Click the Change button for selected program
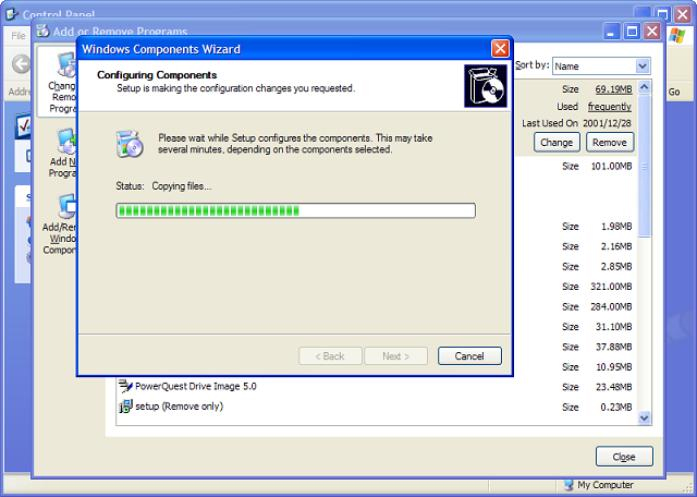Image resolution: width=697 pixels, height=497 pixels. tap(556, 142)
